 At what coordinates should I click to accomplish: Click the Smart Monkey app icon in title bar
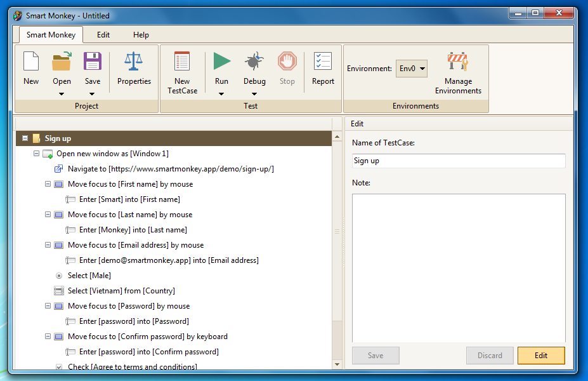tap(18, 16)
